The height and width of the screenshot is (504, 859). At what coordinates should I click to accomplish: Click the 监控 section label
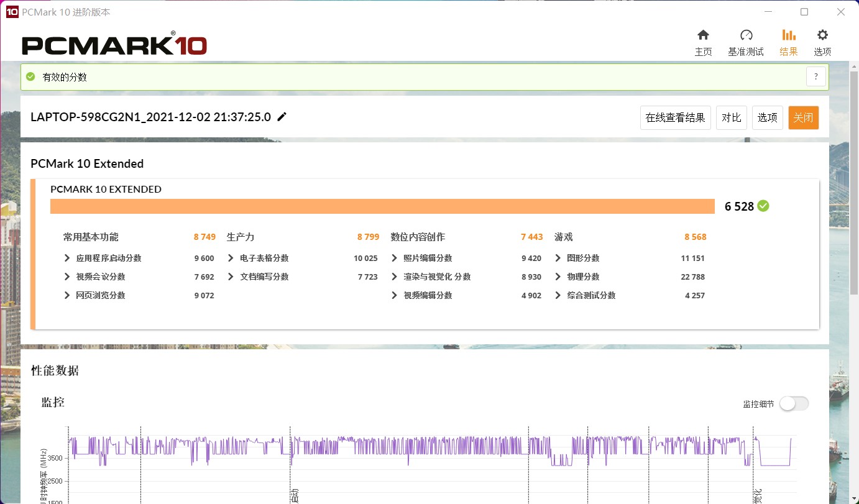(53, 402)
